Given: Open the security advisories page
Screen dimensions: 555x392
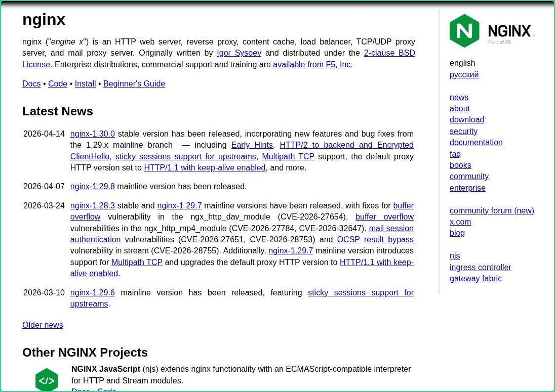Looking at the screenshot, I should coord(463,131).
